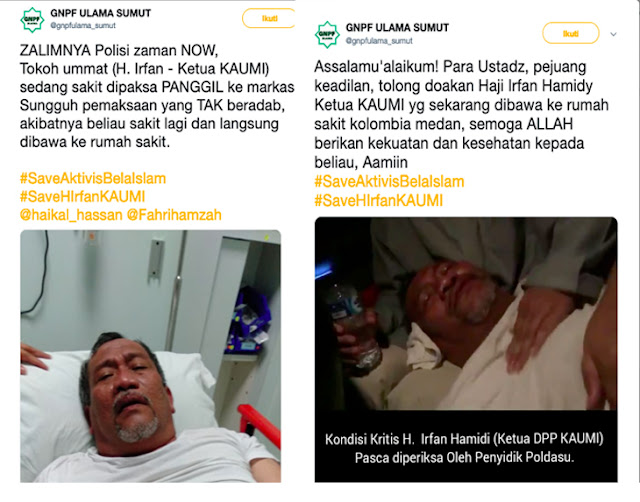Click the right tweet's Ikuti follow button
The image size is (640, 502).
coord(571,33)
